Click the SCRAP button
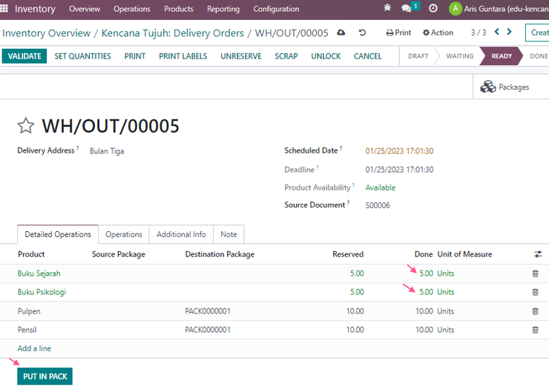The image size is (549, 392). [x=286, y=56]
